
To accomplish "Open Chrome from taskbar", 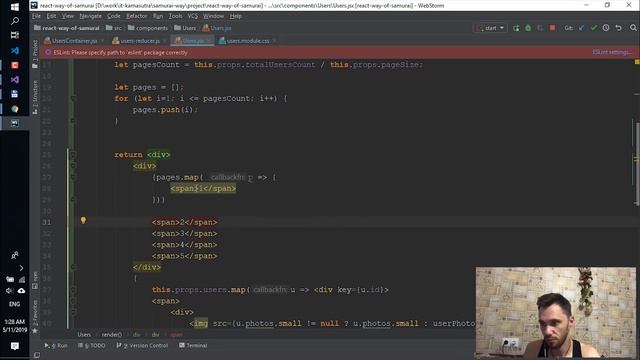I will (x=15, y=109).
